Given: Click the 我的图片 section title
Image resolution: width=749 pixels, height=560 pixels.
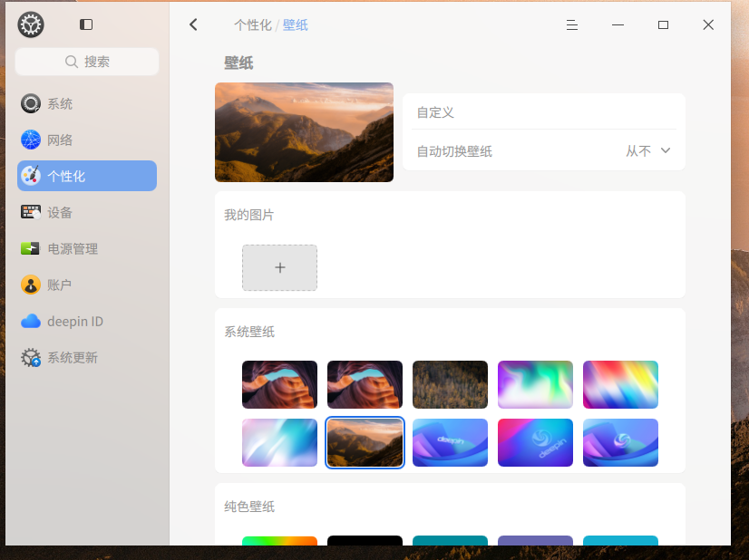Looking at the screenshot, I should pyautogui.click(x=248, y=216).
